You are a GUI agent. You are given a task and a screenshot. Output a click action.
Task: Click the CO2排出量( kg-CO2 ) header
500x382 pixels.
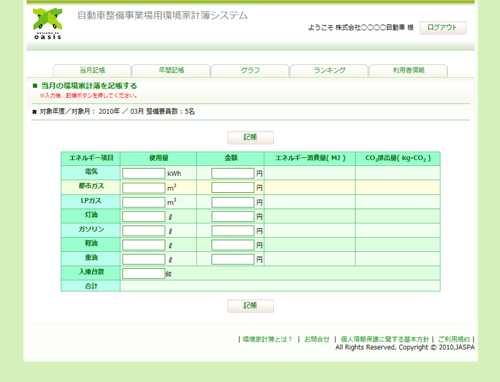click(398, 158)
